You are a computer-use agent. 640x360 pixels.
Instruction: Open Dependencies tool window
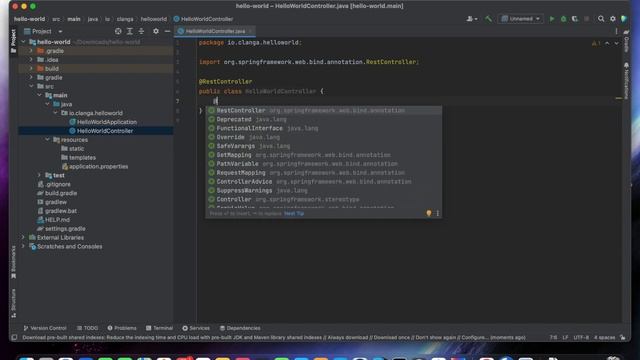pyautogui.click(x=240, y=328)
